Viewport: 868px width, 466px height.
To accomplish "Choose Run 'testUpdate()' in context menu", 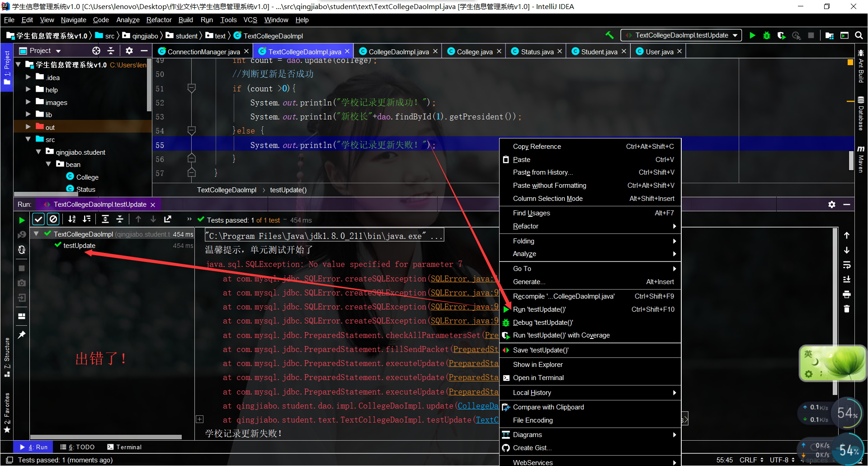I will tap(590, 309).
